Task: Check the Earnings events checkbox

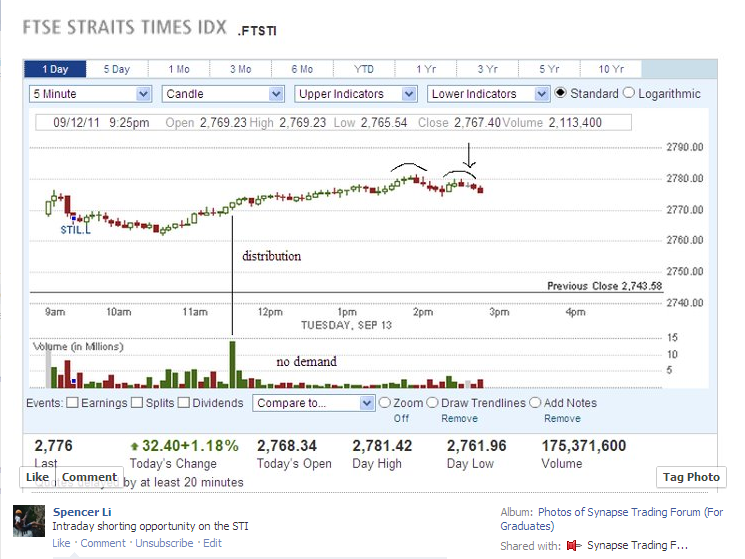Action: [x=73, y=403]
